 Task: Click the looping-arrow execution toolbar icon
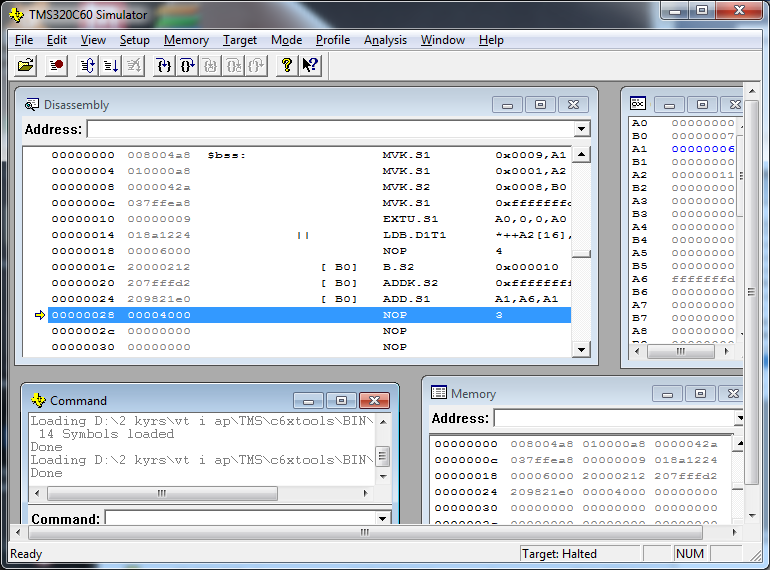pos(88,65)
